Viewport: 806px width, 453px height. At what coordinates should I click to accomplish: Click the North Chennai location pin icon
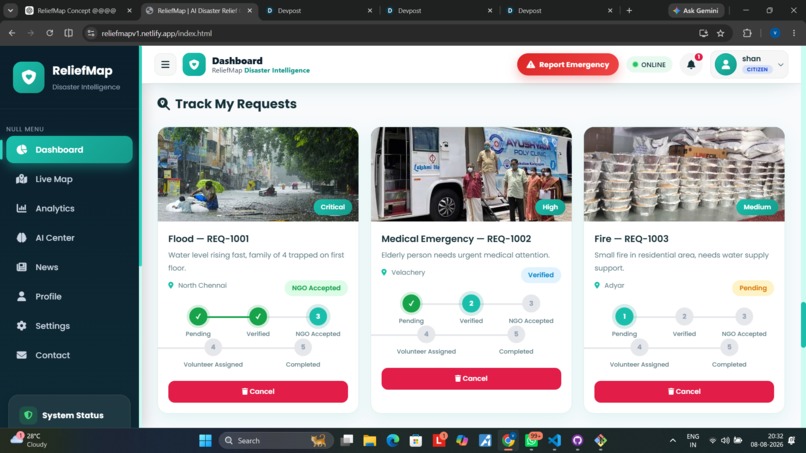[x=171, y=285]
